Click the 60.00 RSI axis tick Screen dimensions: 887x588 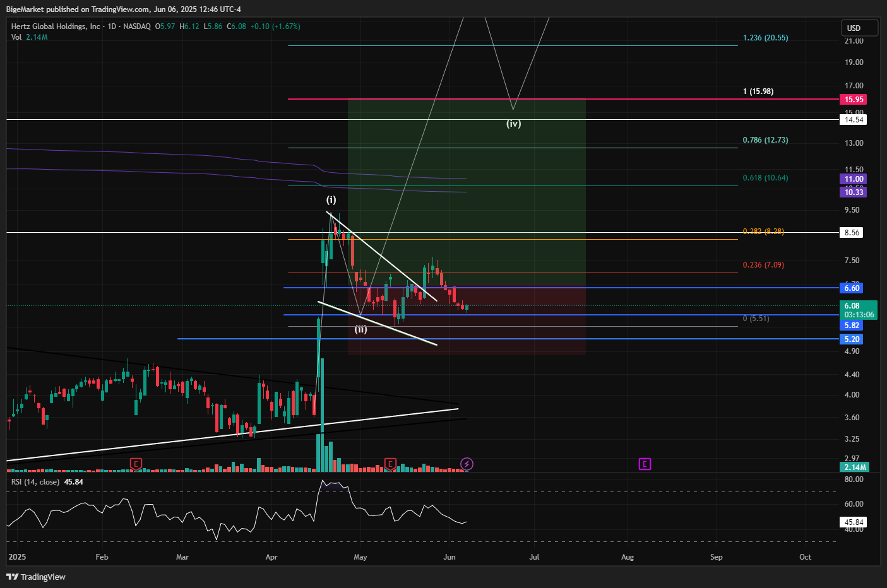pyautogui.click(x=854, y=504)
